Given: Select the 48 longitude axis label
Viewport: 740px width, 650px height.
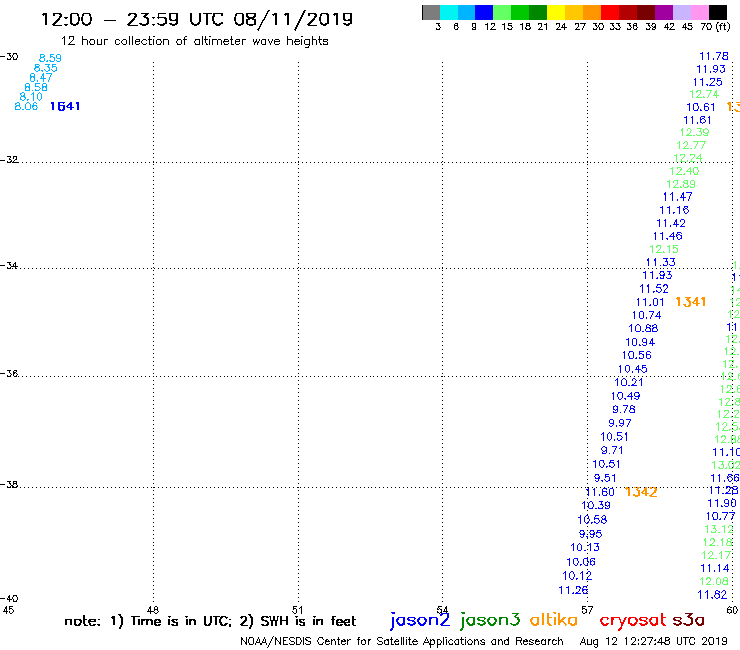Looking at the screenshot, I should (152, 610).
